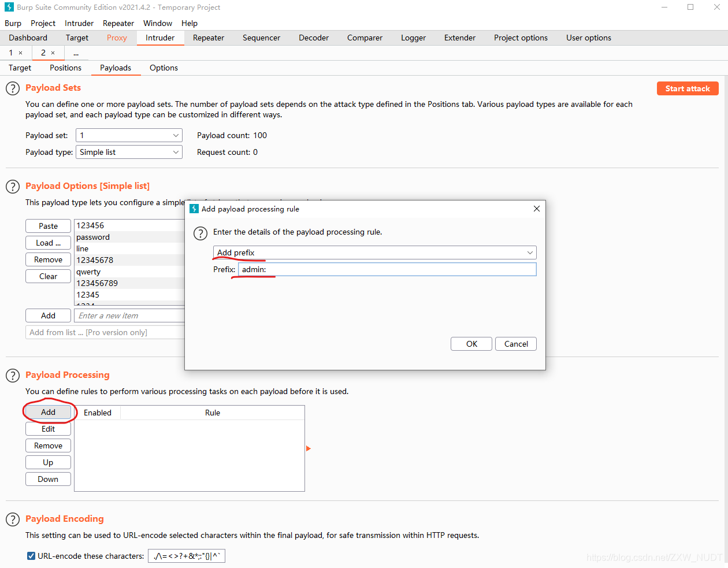Click the Start attack button
The width and height of the screenshot is (728, 568).
pos(688,88)
